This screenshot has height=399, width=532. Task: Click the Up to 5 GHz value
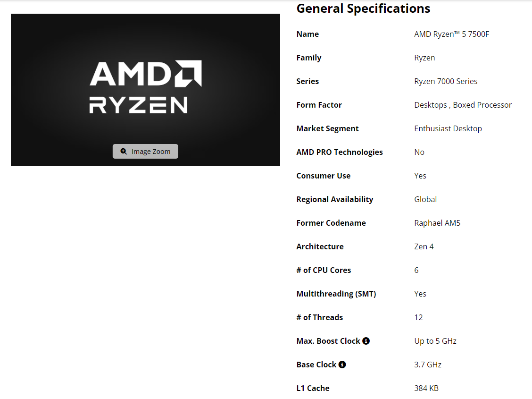tap(435, 341)
